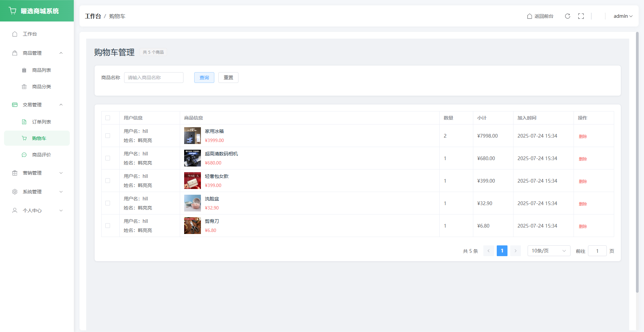Screen dimensions: 644x332
Task: Open the admin user dropdown
Action: 623,16
